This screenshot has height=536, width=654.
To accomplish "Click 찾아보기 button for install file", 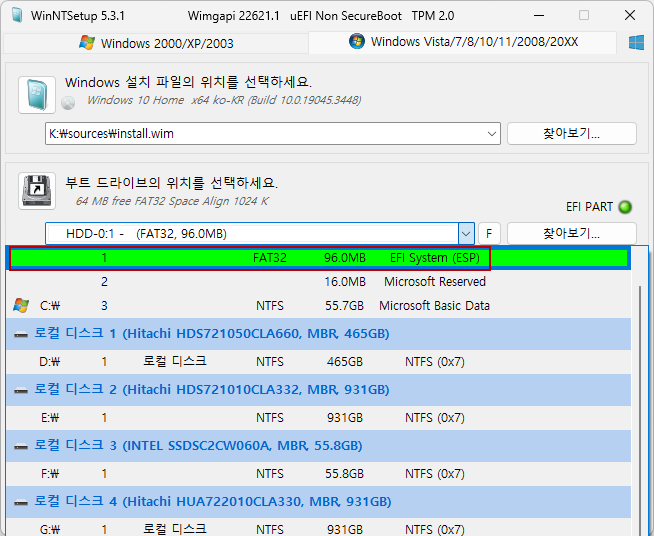I will [x=572, y=133].
